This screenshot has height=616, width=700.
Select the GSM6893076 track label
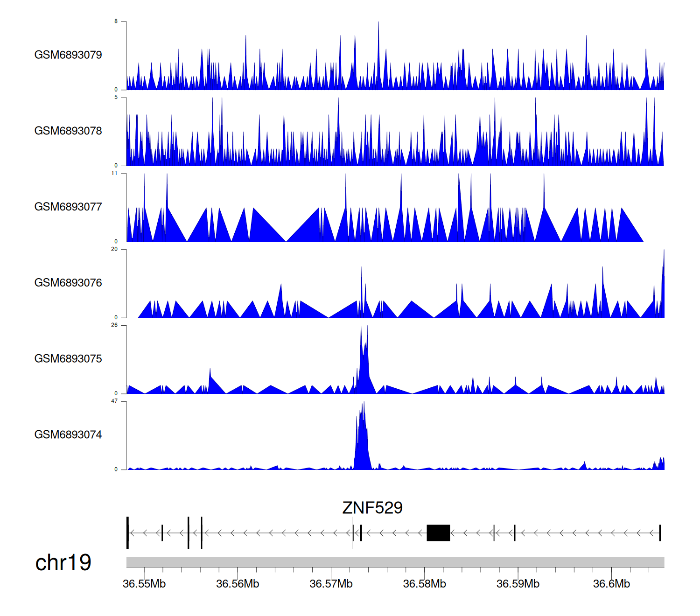(x=68, y=283)
